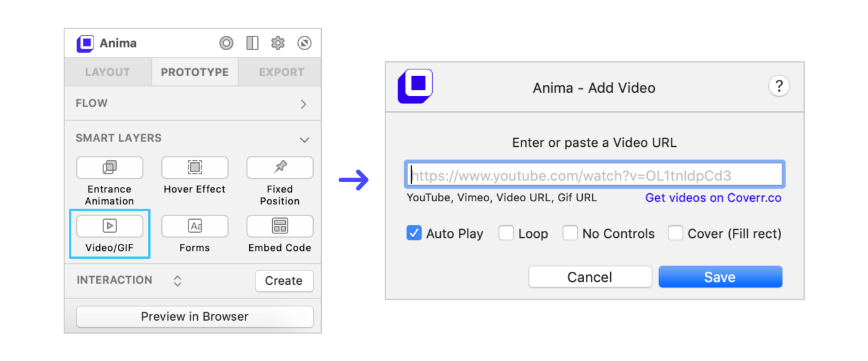This screenshot has width=868, height=361.
Task: Open the Video/GIF smart layer
Action: (110, 226)
